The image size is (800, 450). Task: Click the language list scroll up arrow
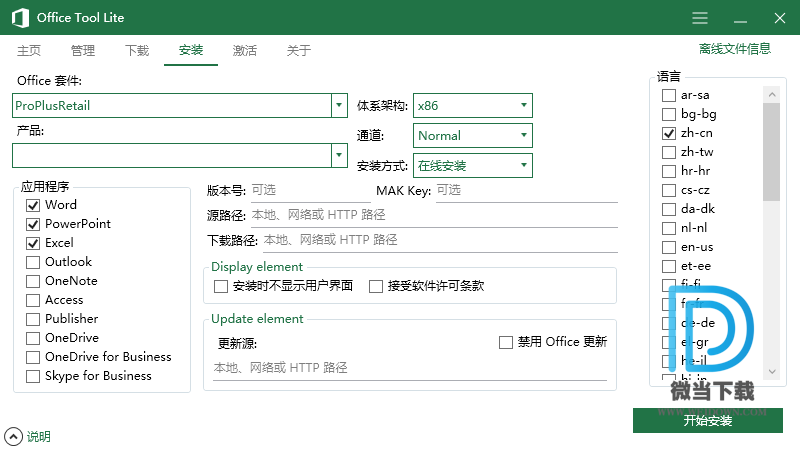[772, 94]
